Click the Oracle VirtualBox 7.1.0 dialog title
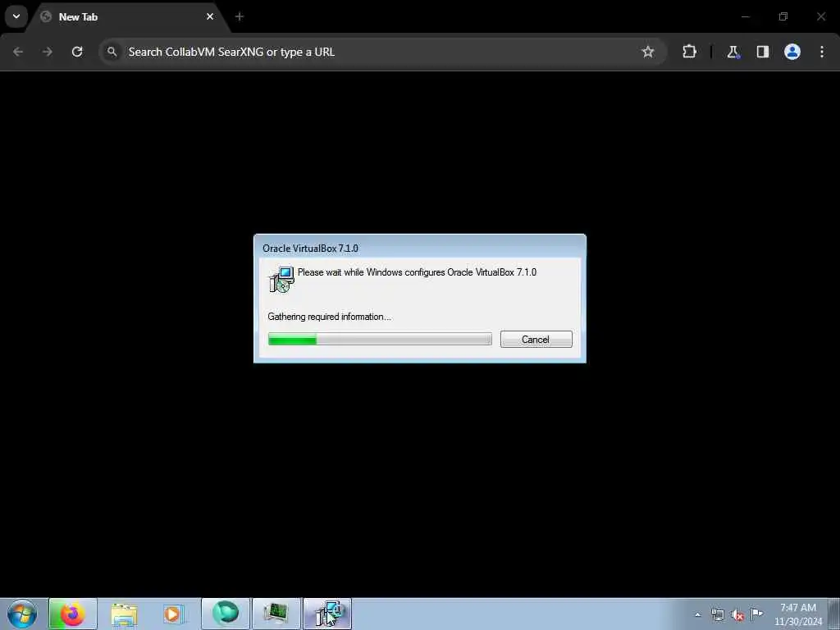Viewport: 840px width, 630px height. coord(310,248)
